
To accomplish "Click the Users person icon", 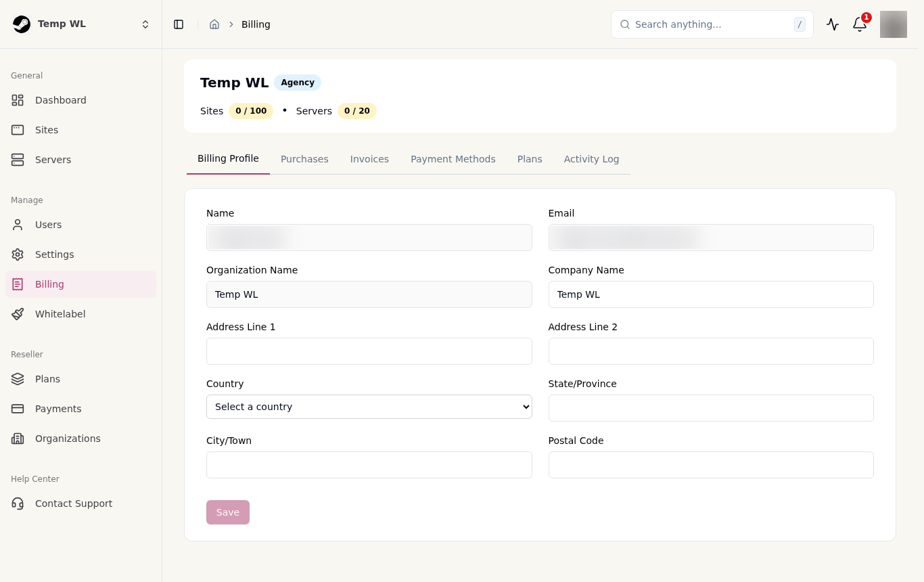I will (18, 225).
